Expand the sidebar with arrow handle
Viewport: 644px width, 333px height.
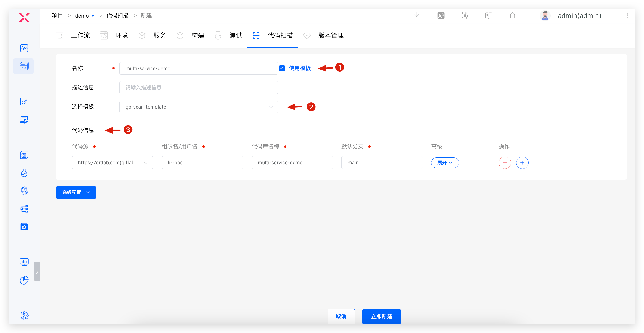point(37,272)
